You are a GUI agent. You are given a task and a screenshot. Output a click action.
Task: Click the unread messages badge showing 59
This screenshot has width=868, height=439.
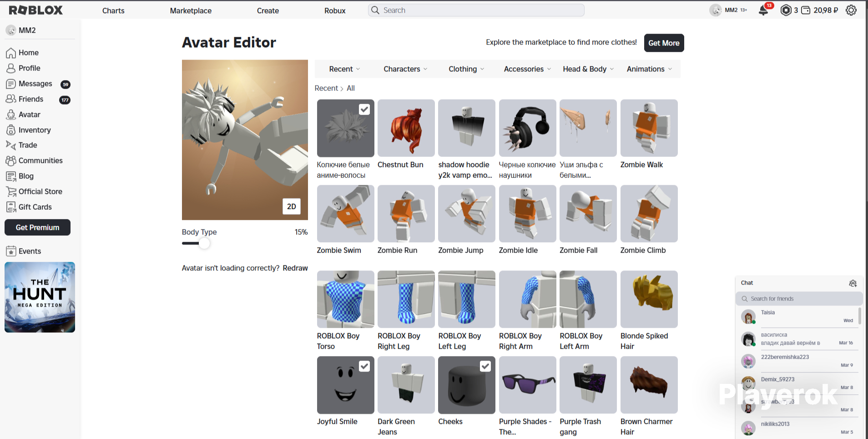tap(66, 84)
